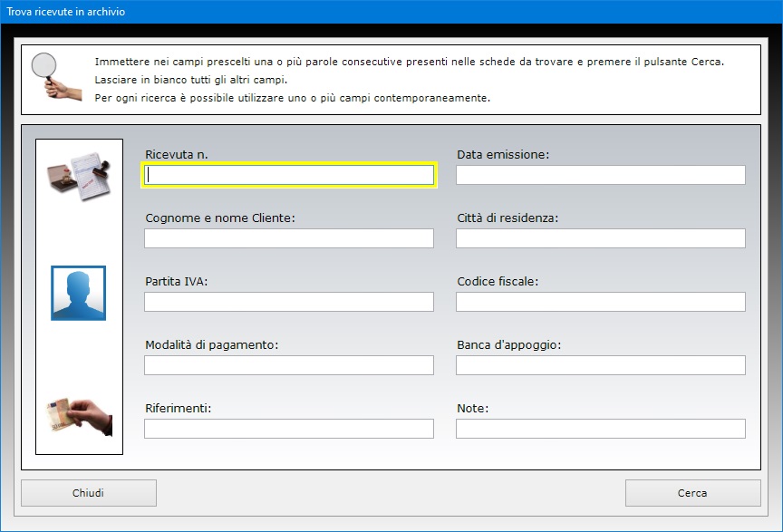Click the Partita IVA label text
The width and height of the screenshot is (783, 532).
click(177, 282)
